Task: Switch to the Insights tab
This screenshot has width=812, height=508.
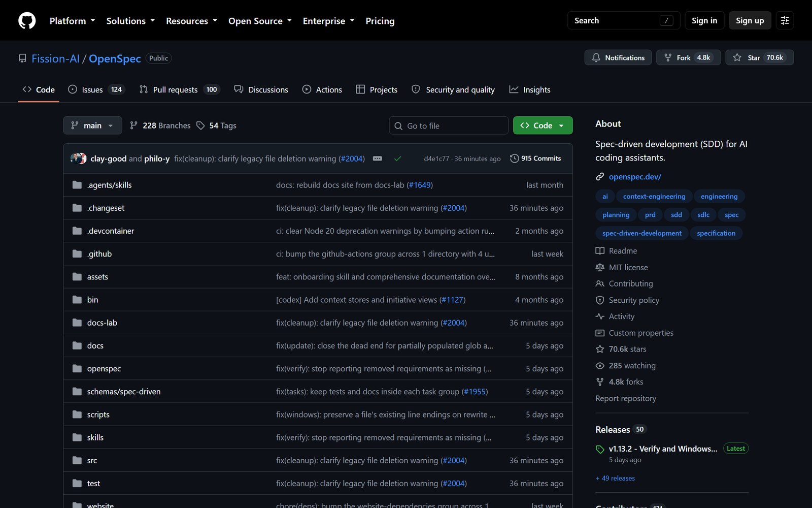Action: pos(530,89)
